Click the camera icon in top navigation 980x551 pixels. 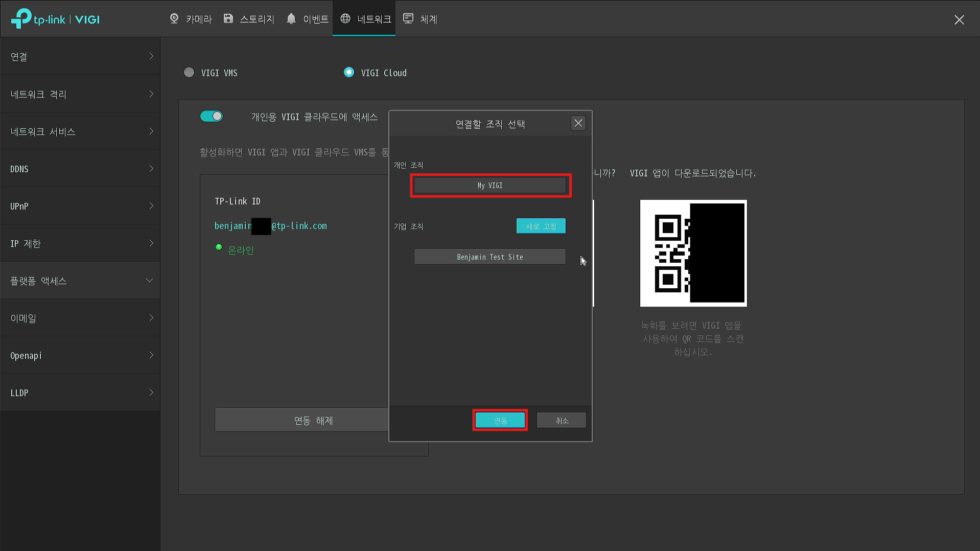tap(174, 19)
